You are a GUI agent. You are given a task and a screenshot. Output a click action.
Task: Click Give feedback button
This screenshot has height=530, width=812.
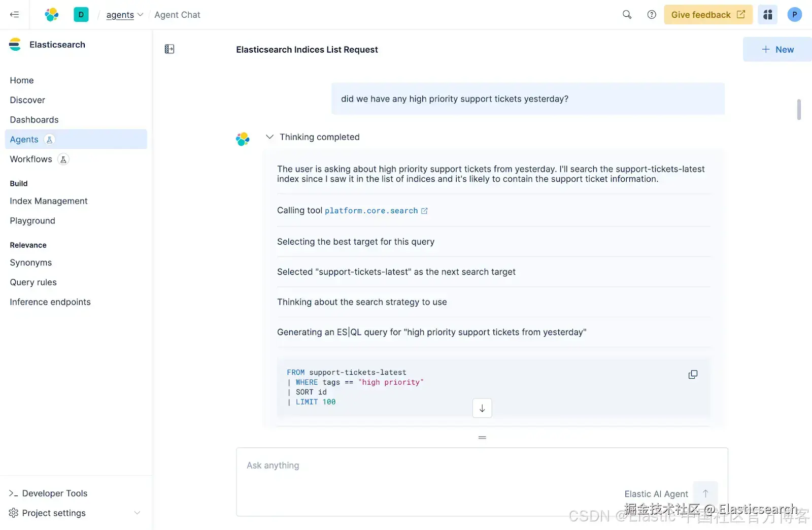click(708, 15)
